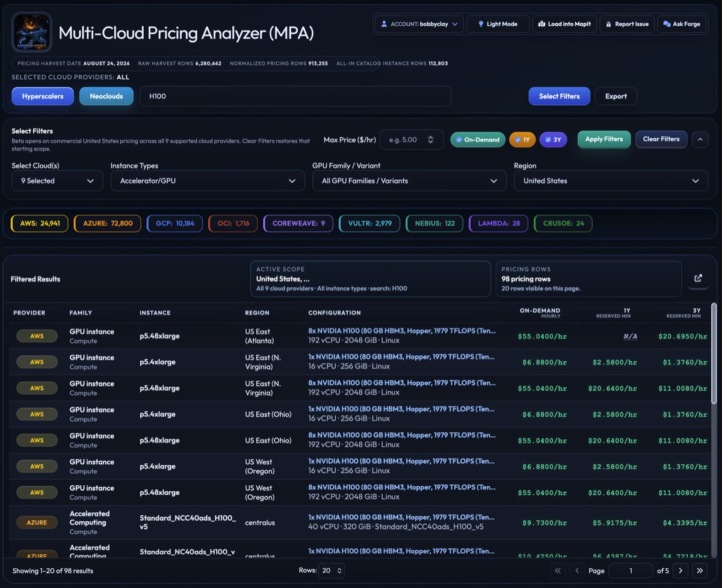Open the Select Cloud(s) dropdown
Viewport: 722px width, 588px height.
(x=57, y=180)
